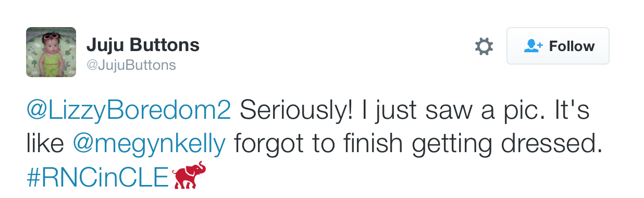Expand user actions via the gear menu
This screenshot has width=644, height=198.
[484, 46]
